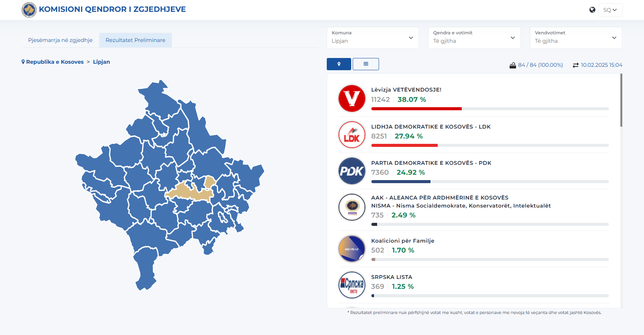Click AAK - ALEANCA PËR ARDHMËRINË name
Screen dimensions: 644x335
(x=440, y=198)
